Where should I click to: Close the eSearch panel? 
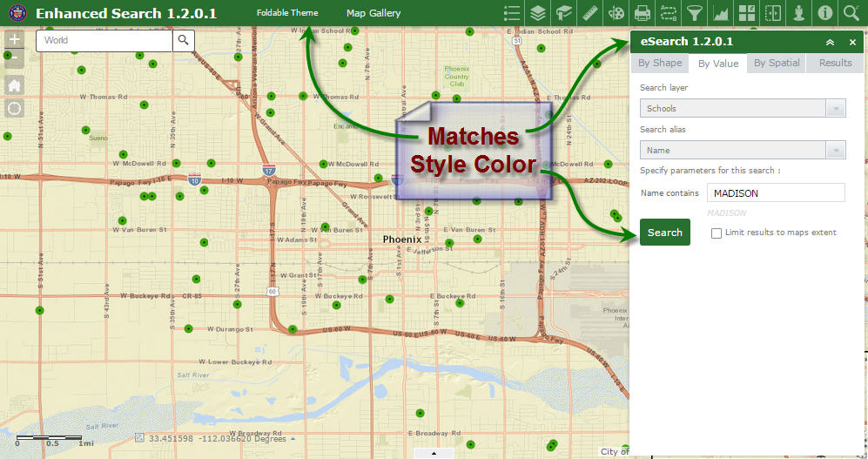852,42
